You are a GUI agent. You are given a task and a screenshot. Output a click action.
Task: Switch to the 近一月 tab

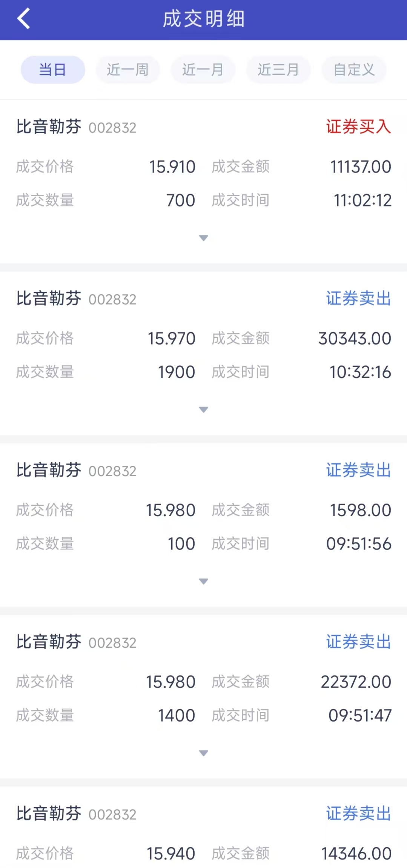(203, 70)
